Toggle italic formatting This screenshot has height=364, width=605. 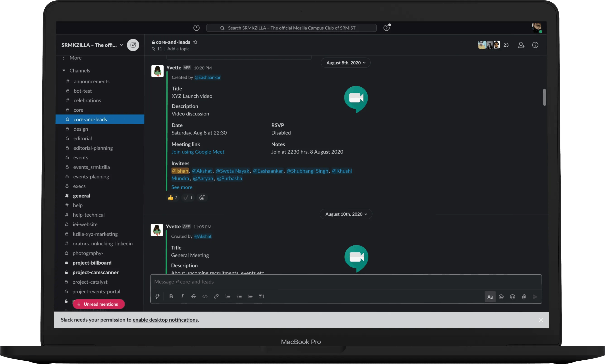pos(182,296)
